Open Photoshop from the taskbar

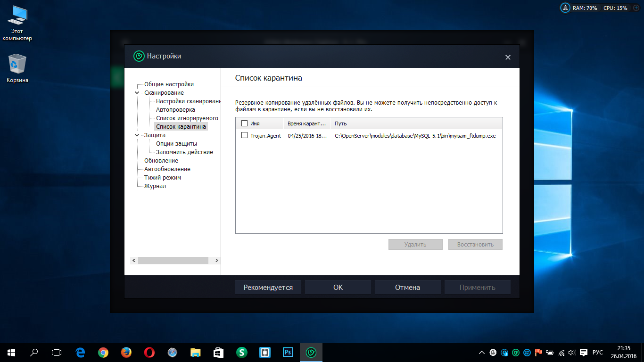click(x=288, y=352)
